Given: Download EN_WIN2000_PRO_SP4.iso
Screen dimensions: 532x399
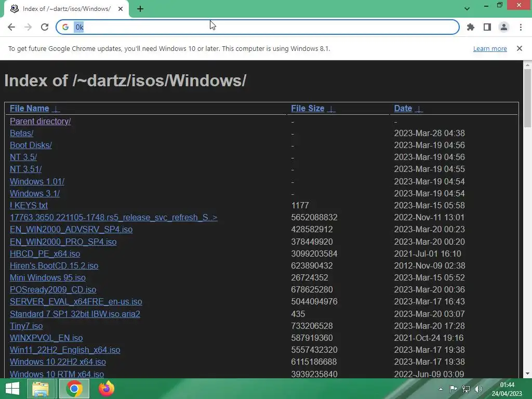Looking at the screenshot, I should point(63,242).
